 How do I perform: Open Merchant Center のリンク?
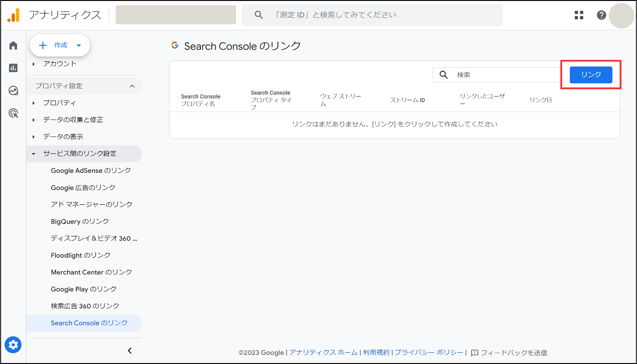(91, 272)
